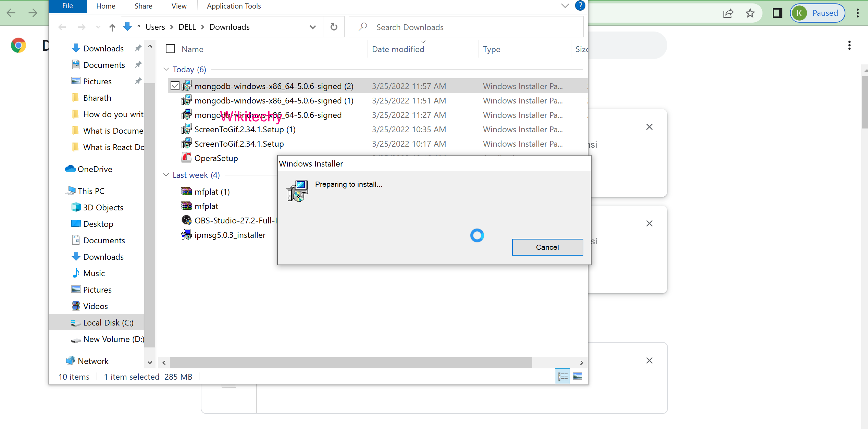Go back in the Chrome window
This screenshot has height=429, width=868.
tap(11, 13)
